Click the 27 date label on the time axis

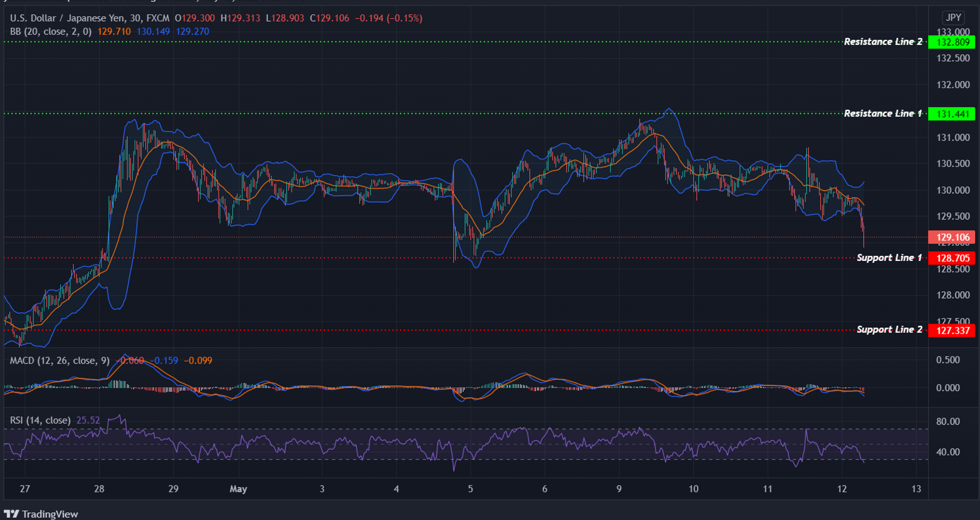(x=24, y=489)
